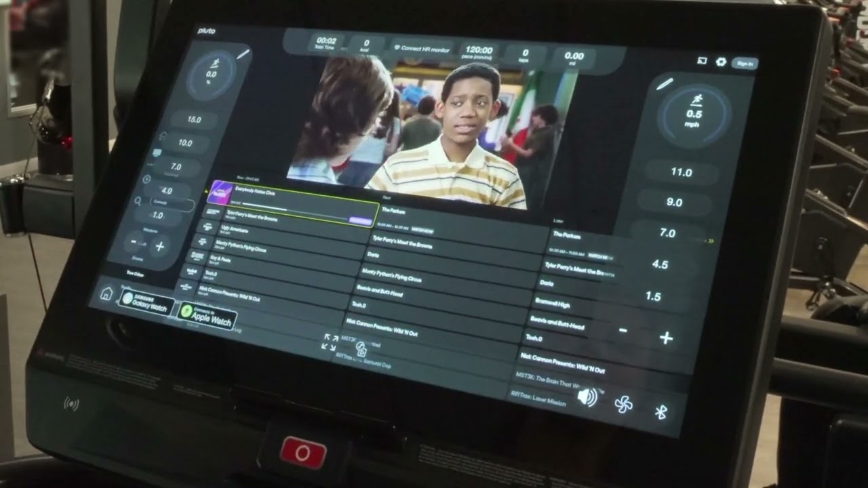Edit speed presets with the pencil icon

(x=664, y=84)
